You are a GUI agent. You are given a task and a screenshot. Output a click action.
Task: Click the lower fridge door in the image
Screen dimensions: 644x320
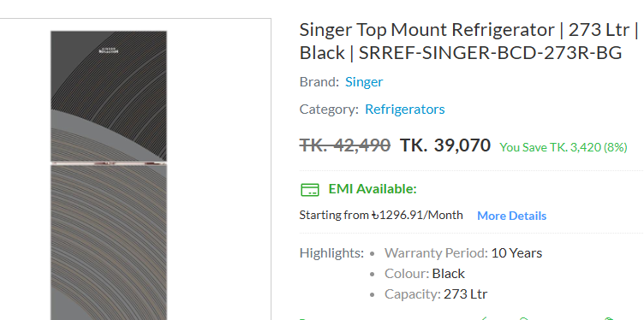109,242
